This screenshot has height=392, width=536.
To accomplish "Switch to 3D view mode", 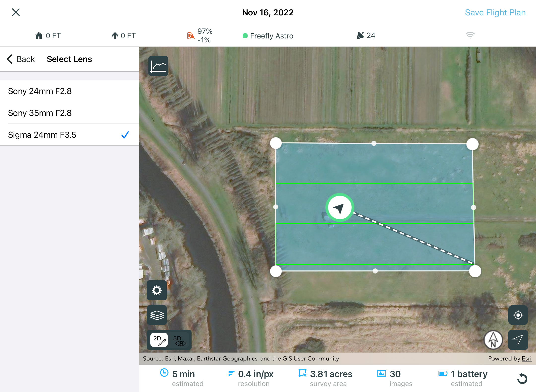I will (x=179, y=340).
